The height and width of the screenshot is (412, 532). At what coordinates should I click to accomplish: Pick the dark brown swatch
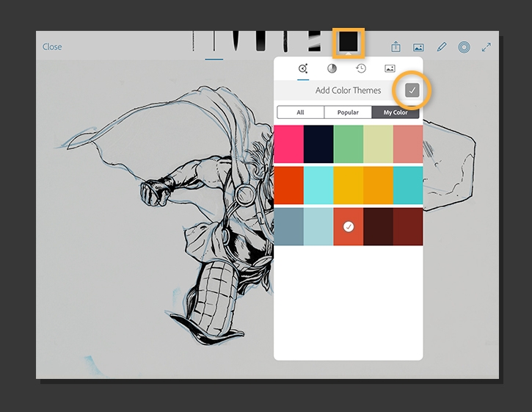point(379,226)
